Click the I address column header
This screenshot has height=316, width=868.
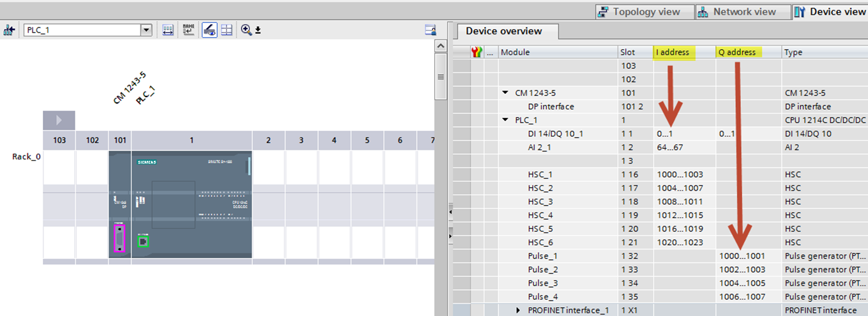point(684,52)
